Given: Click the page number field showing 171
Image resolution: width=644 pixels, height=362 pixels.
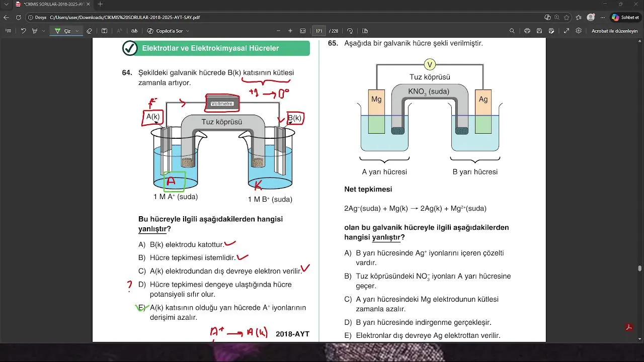Looking at the screenshot, I should pyautogui.click(x=319, y=31).
